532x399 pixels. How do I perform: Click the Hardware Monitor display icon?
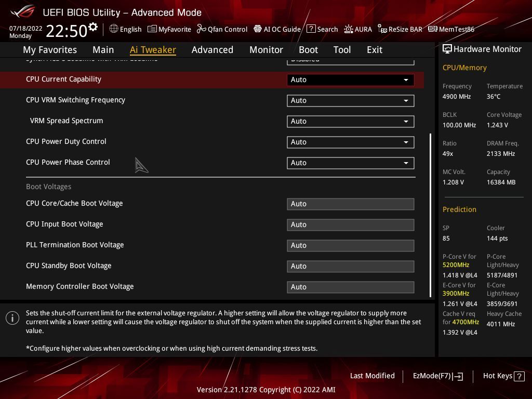pyautogui.click(x=447, y=49)
